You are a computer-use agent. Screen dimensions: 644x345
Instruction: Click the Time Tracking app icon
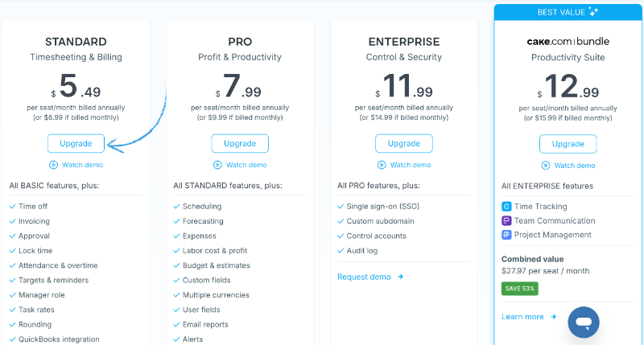(x=506, y=207)
